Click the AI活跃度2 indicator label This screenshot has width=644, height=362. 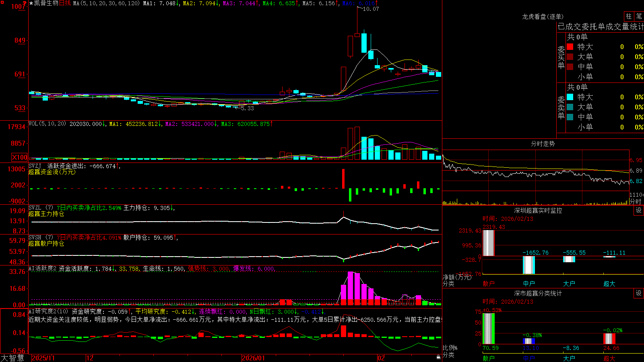[x=43, y=268]
